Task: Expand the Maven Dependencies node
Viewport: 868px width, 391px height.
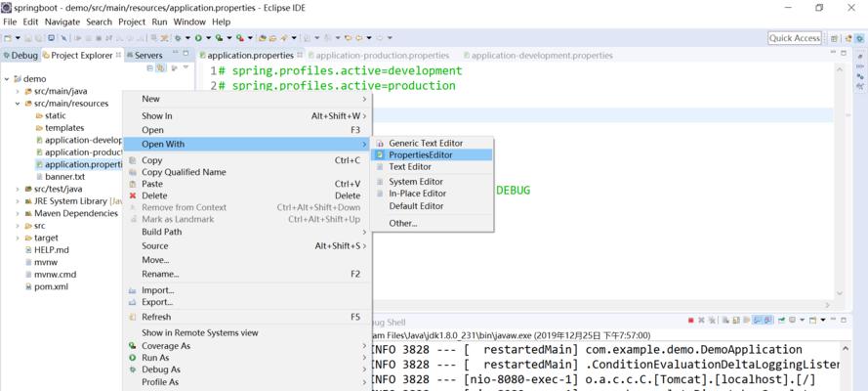Action: pyautogui.click(x=18, y=213)
